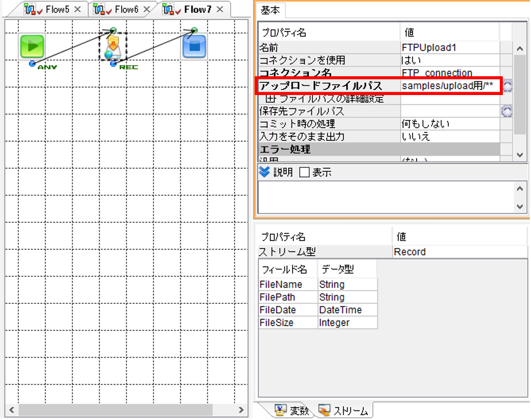Click the upper プロパティ名 column header
The height and width of the screenshot is (420, 531).
pos(329,32)
